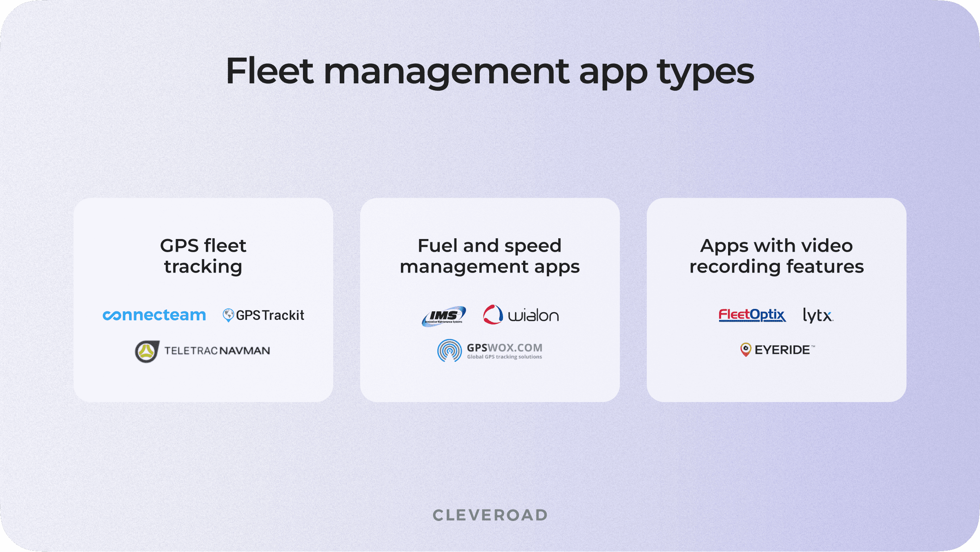Click the lytx logo
The height and width of the screenshot is (552, 980).
818,315
